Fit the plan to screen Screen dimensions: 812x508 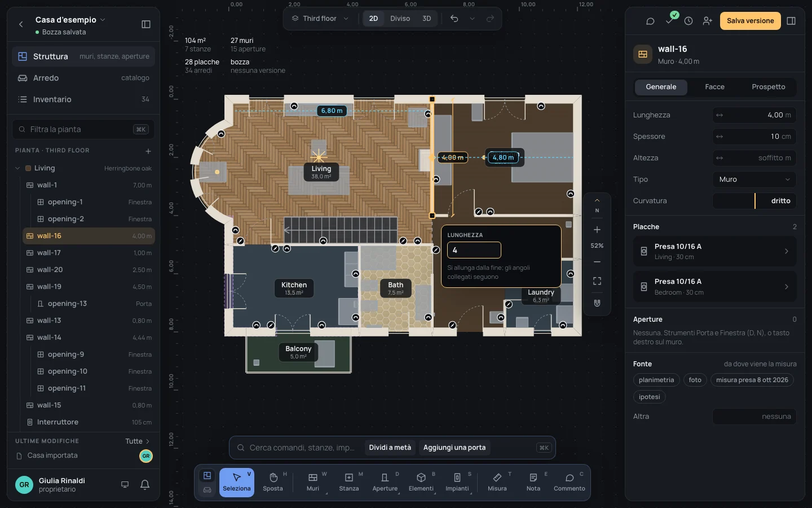point(597,281)
